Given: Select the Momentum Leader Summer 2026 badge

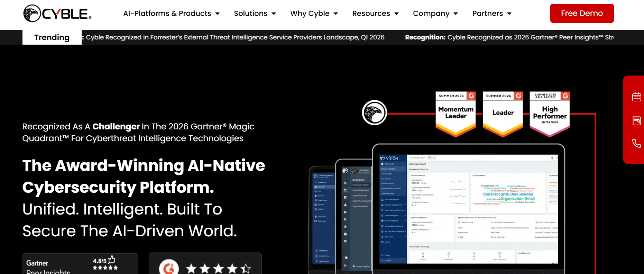Looking at the screenshot, I should tap(456, 114).
